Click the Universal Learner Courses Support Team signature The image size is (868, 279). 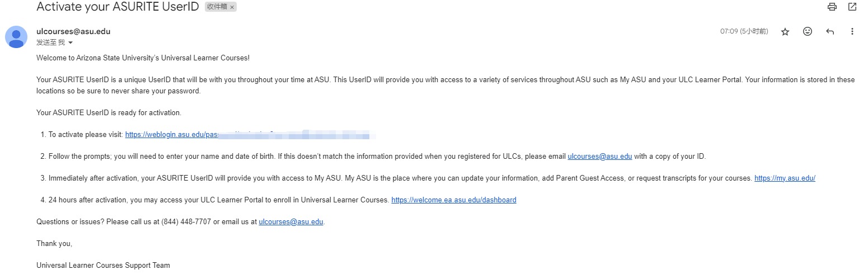103,265
